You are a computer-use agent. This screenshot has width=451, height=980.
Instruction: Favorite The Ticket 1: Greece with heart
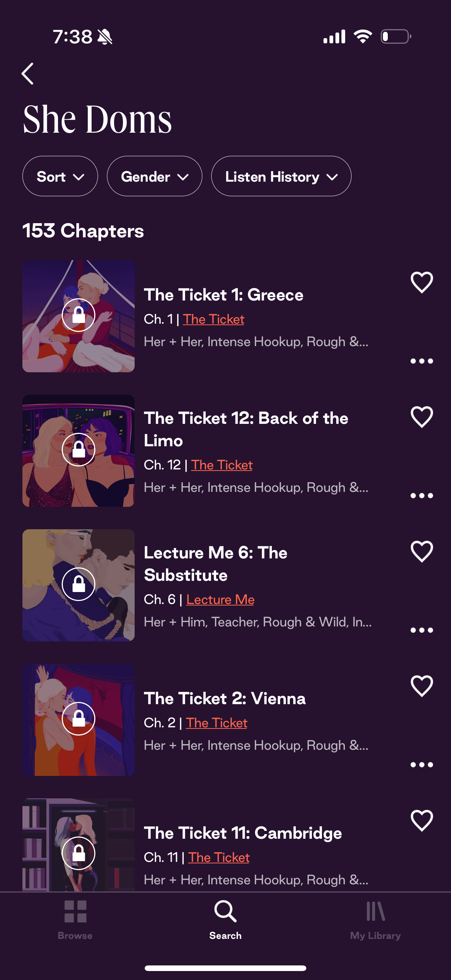tap(422, 282)
